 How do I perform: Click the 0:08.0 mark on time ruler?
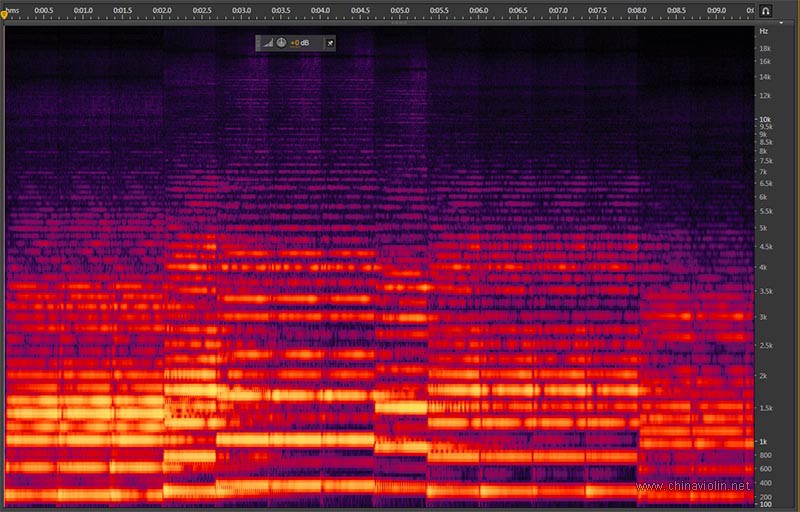click(637, 10)
